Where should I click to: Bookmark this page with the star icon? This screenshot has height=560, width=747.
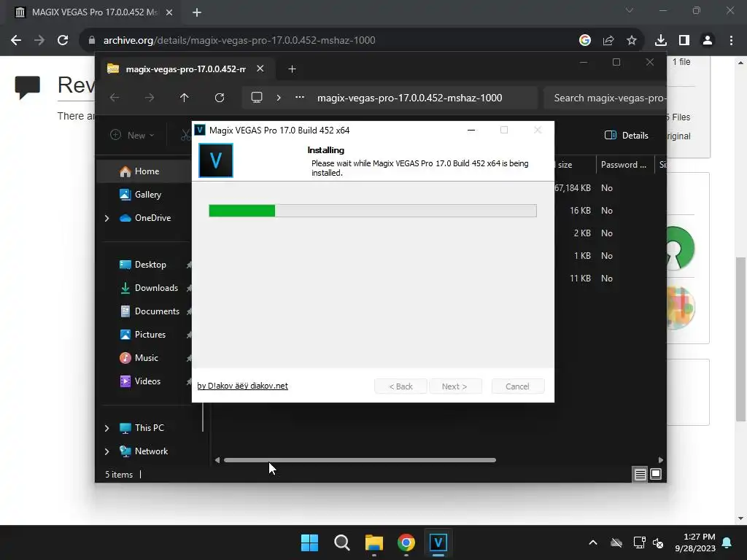(632, 41)
